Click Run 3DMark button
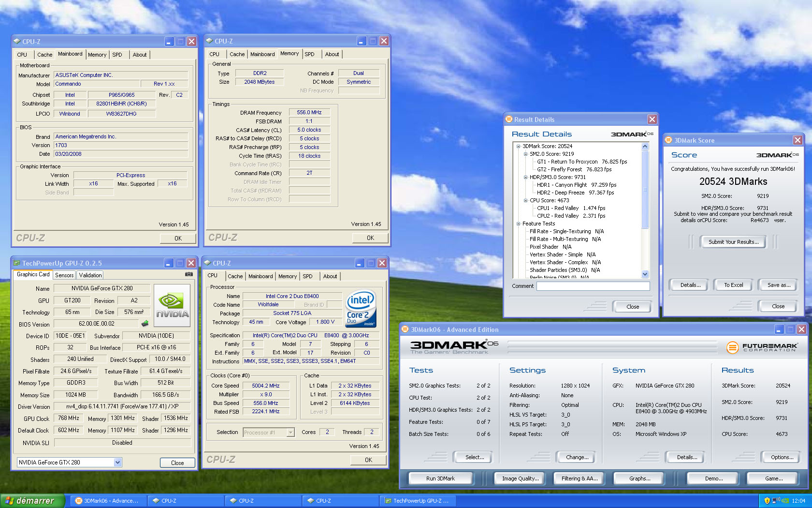This screenshot has width=812, height=508. [440, 478]
